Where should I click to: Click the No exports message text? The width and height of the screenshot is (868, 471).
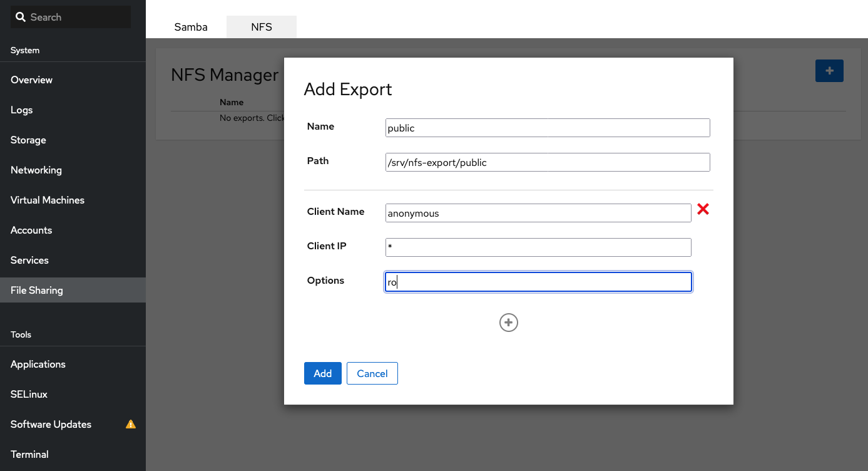coord(252,118)
